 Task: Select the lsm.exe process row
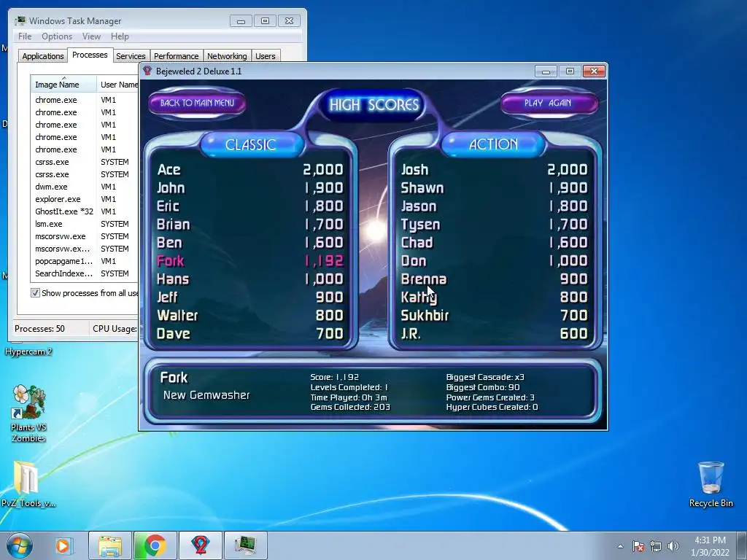(85, 224)
